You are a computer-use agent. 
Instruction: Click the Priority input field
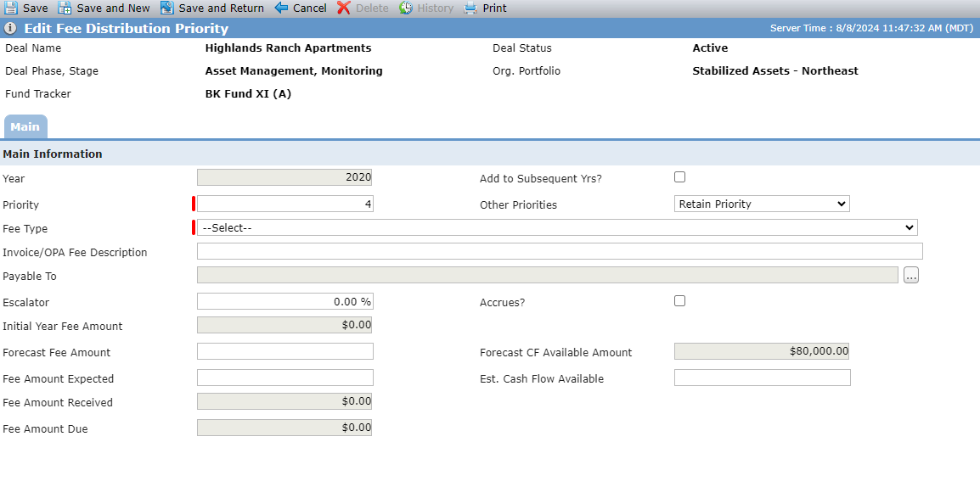(x=285, y=204)
